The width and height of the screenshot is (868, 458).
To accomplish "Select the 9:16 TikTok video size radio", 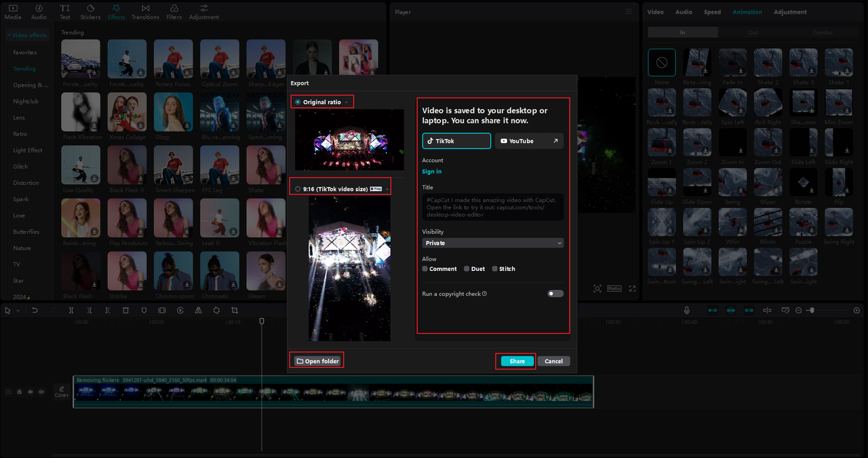I will coord(298,189).
